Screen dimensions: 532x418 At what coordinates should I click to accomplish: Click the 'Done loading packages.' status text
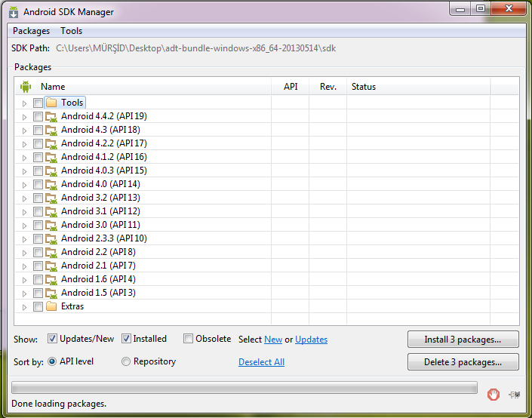click(x=59, y=404)
